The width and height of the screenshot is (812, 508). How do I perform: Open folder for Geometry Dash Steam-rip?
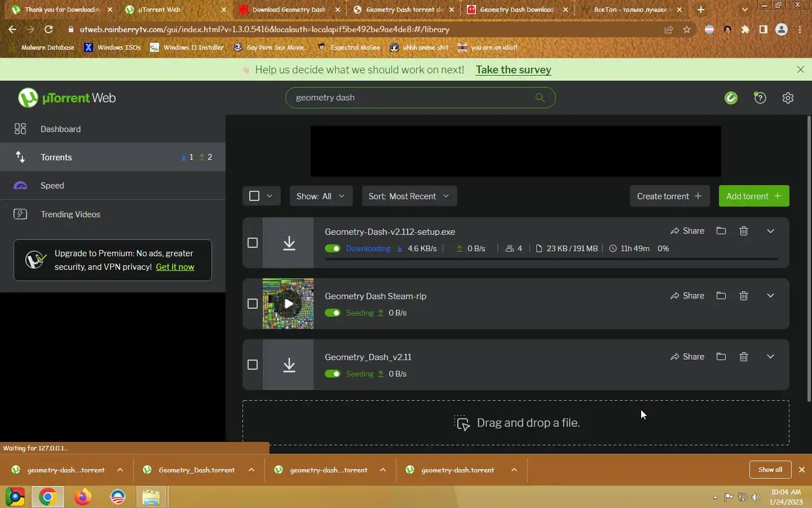(x=721, y=296)
